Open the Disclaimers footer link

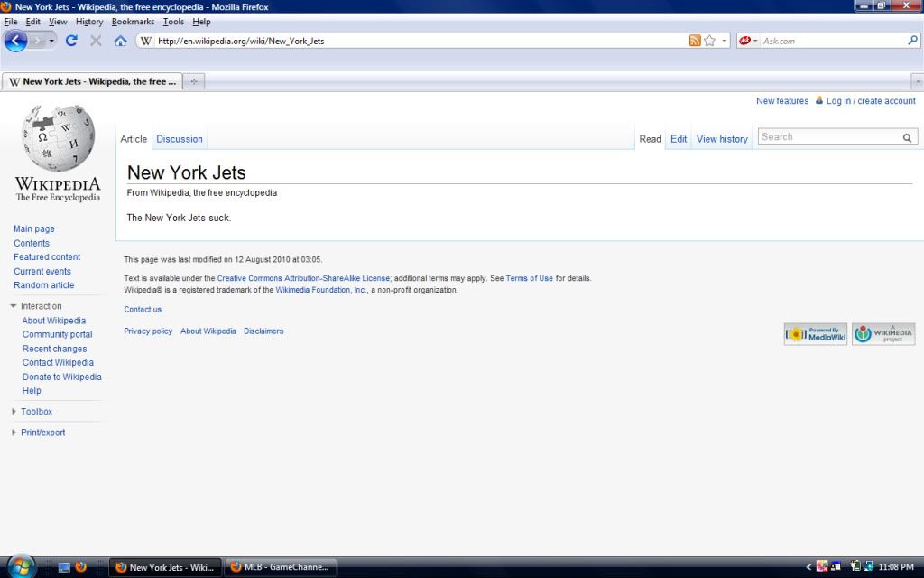pos(263,331)
